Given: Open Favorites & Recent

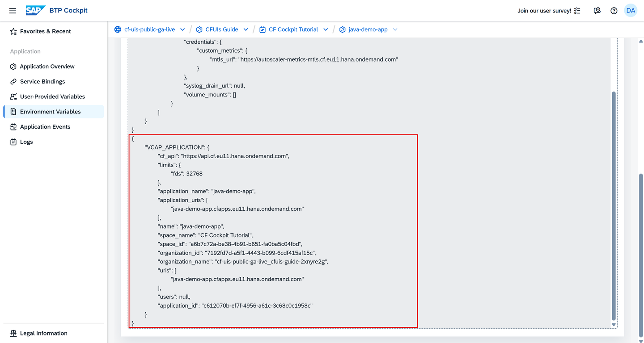Looking at the screenshot, I should point(54,31).
